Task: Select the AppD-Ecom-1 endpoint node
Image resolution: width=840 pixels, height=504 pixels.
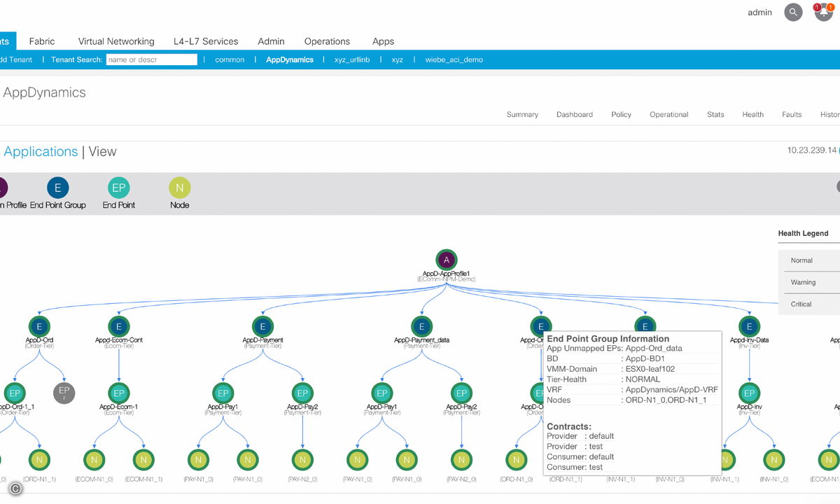Action: 119,393
